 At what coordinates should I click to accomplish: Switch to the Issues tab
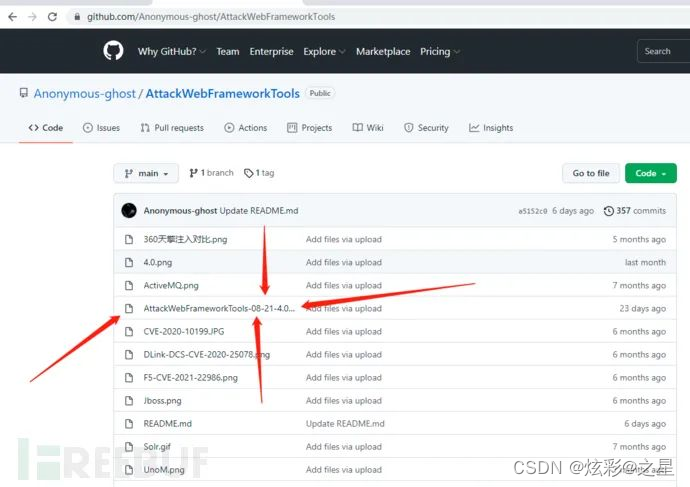click(101, 128)
